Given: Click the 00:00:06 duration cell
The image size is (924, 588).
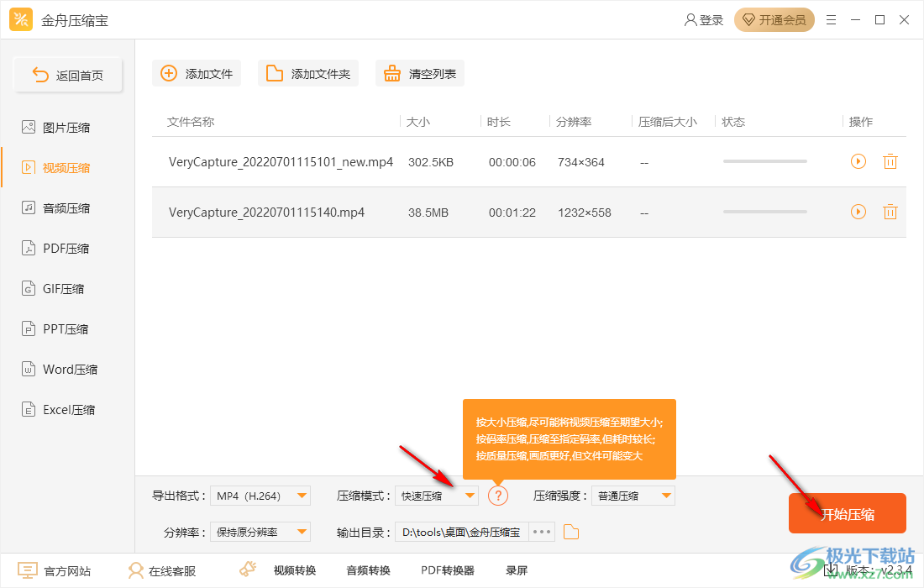Looking at the screenshot, I should [x=512, y=162].
